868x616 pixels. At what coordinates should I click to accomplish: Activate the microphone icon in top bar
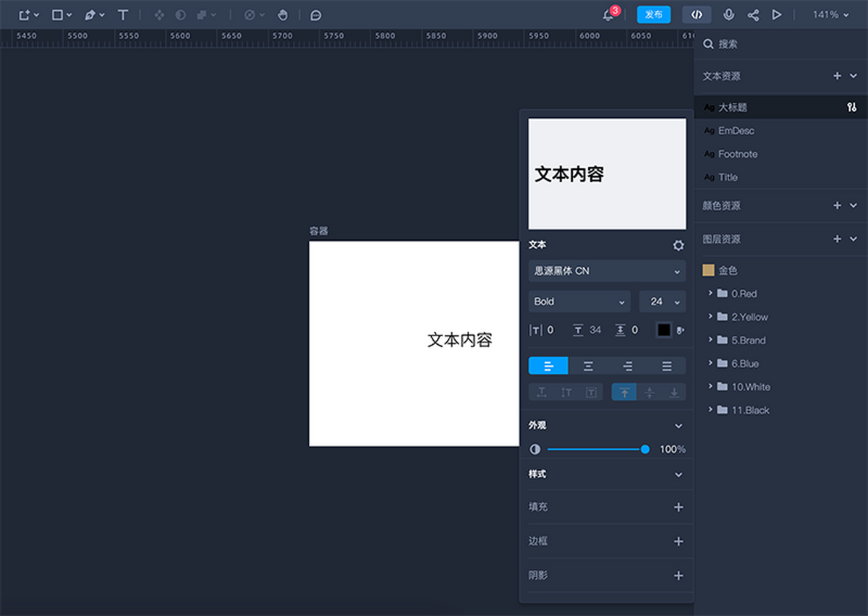pyautogui.click(x=728, y=14)
